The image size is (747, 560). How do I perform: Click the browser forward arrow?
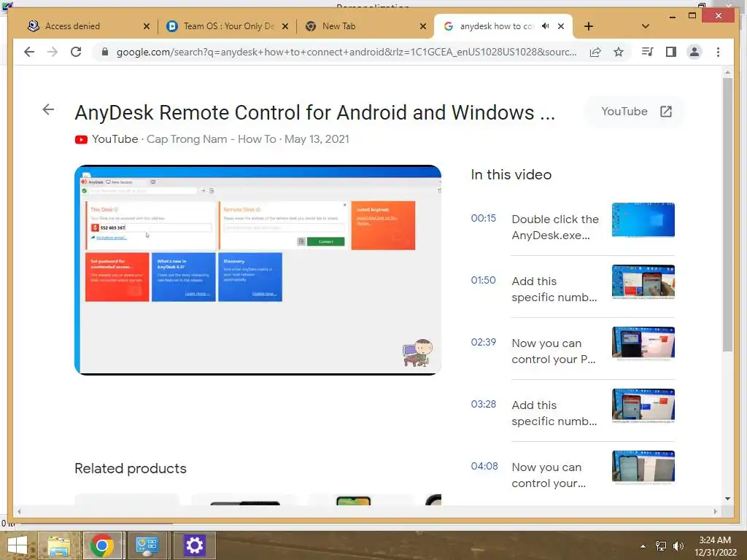coord(53,52)
